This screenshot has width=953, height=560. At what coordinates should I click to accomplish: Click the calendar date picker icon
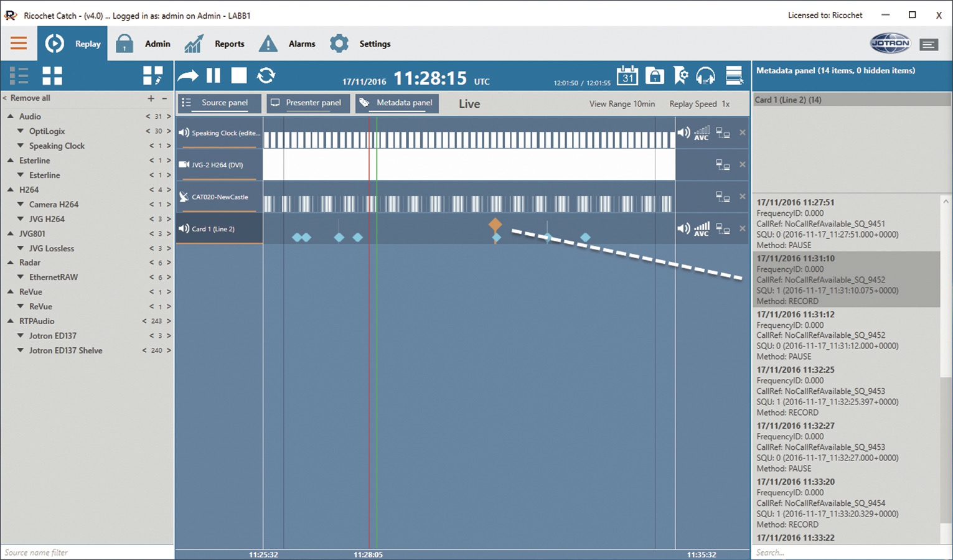click(x=627, y=76)
